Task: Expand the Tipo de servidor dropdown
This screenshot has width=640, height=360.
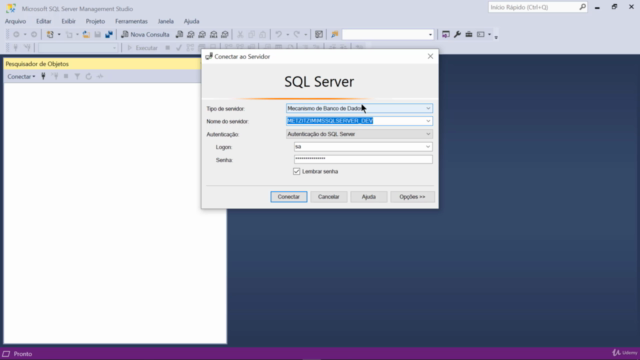Action: pos(428,109)
